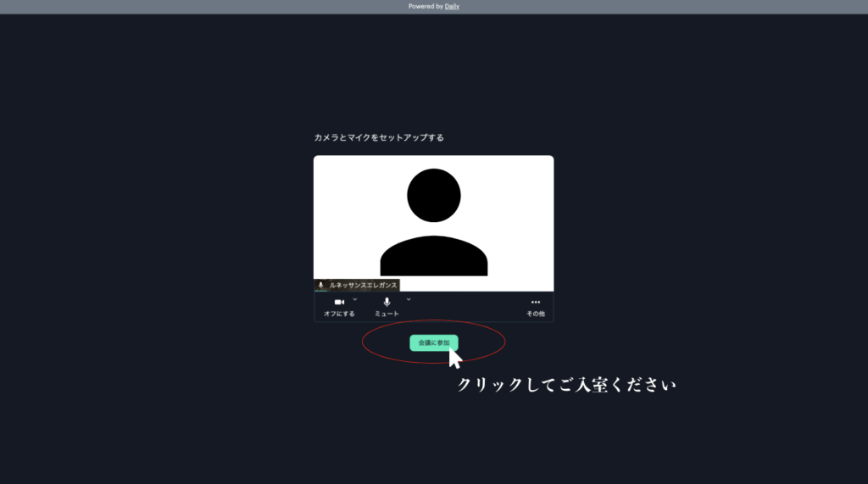Click the avatar silhouette head in the preview
The image size is (868, 484).
click(433, 195)
